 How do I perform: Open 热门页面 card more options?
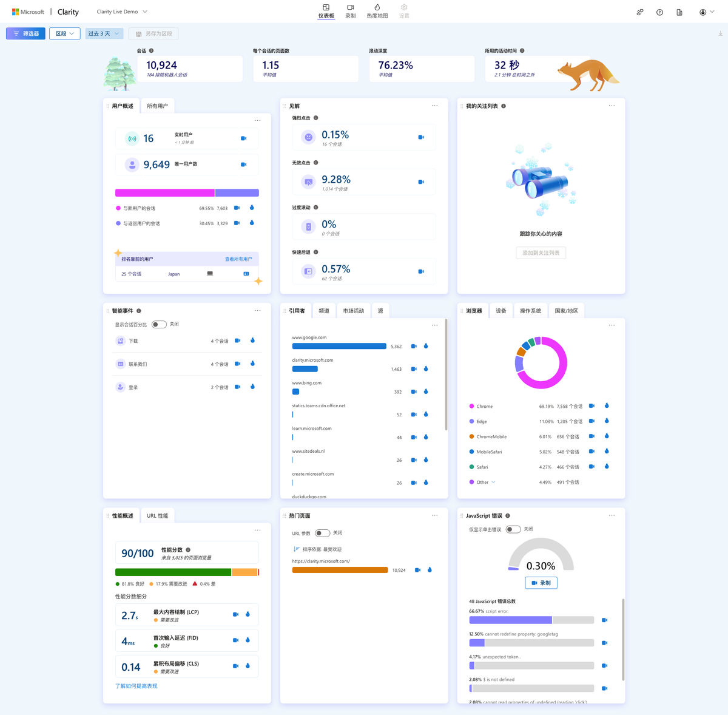coord(434,515)
